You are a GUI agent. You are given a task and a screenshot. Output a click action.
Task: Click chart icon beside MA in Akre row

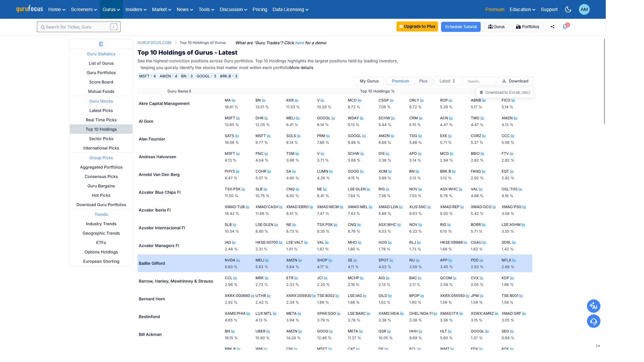click(x=233, y=100)
